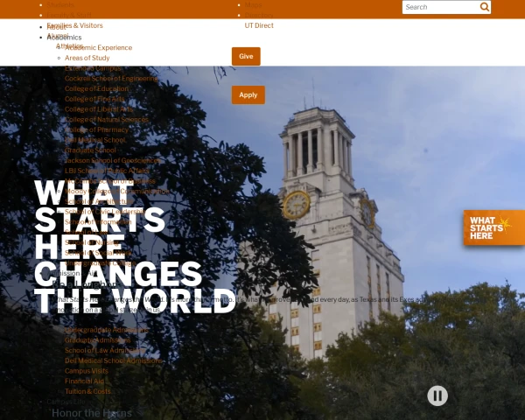525x420 pixels.
Task: Visit School of Architecture link
Action: click(x=99, y=201)
